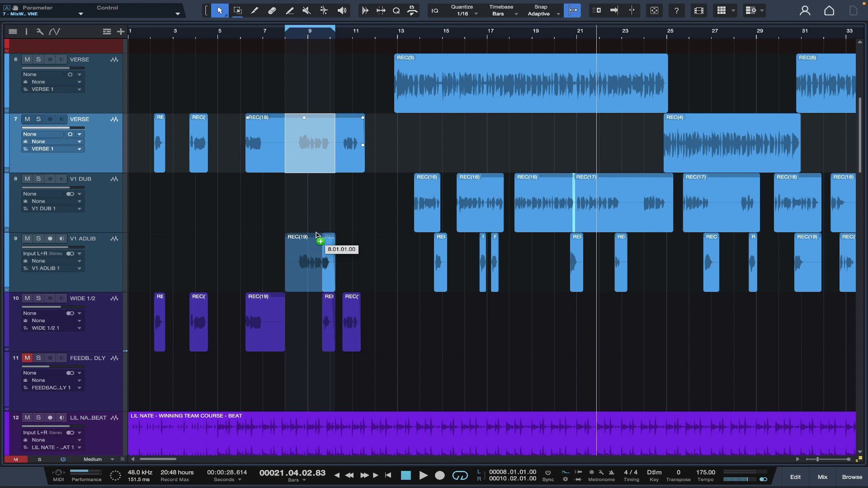Select the Split (knife) tool
Image resolution: width=868 pixels, height=488 pixels.
click(255, 10)
